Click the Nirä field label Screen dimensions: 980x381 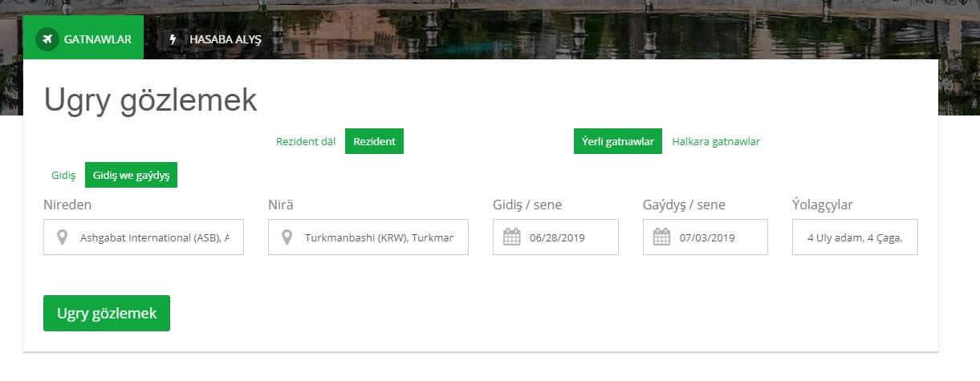click(x=281, y=205)
